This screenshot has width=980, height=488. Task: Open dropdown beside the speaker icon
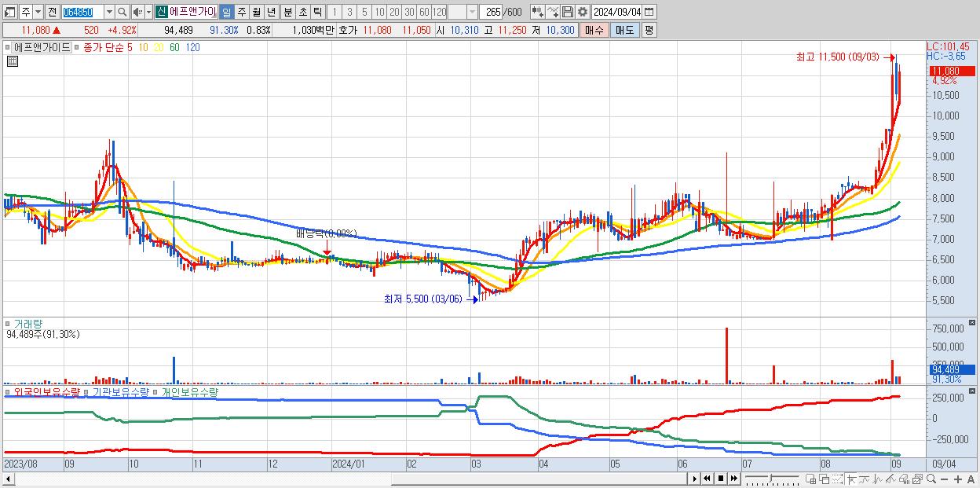tap(148, 12)
